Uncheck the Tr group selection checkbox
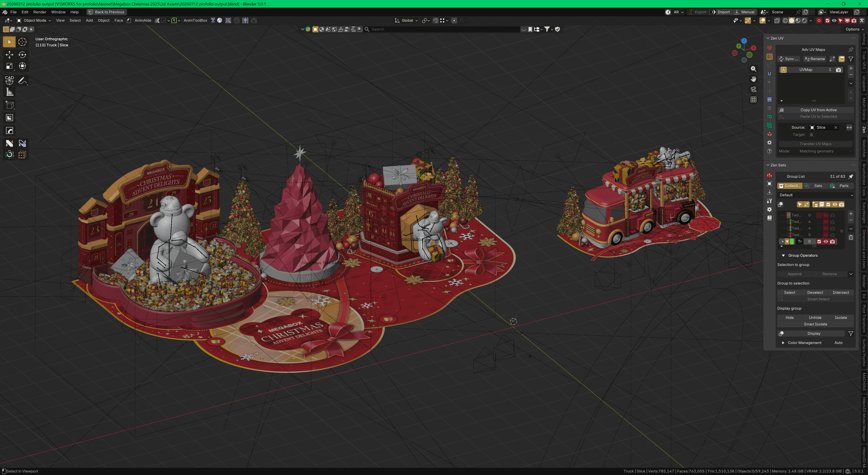This screenshot has height=475, width=868. click(x=819, y=241)
